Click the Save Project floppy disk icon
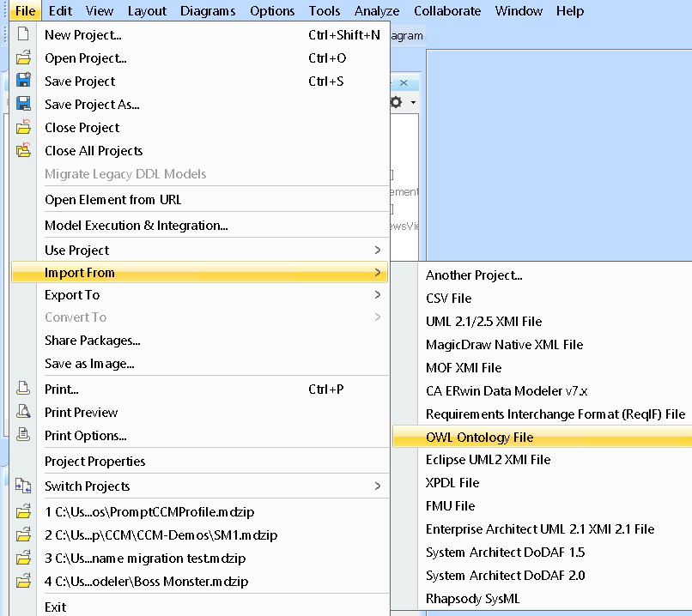This screenshot has height=616, width=692. coord(23,82)
